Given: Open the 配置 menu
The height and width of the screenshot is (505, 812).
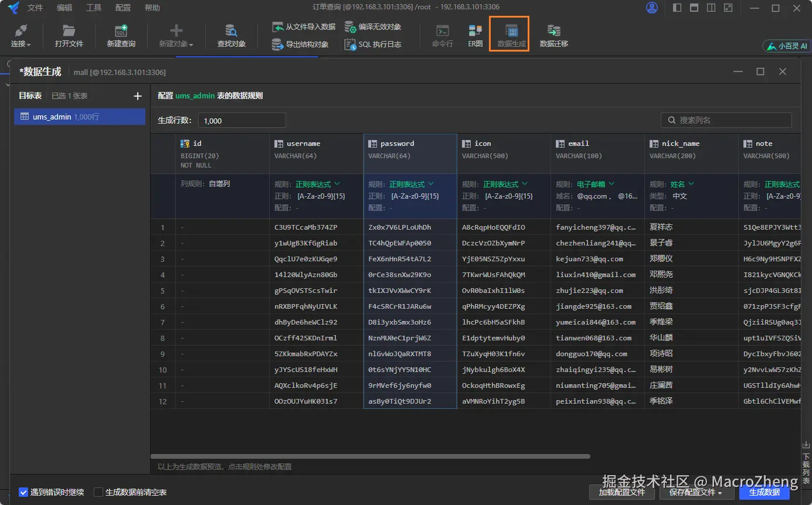Looking at the screenshot, I should click(123, 8).
